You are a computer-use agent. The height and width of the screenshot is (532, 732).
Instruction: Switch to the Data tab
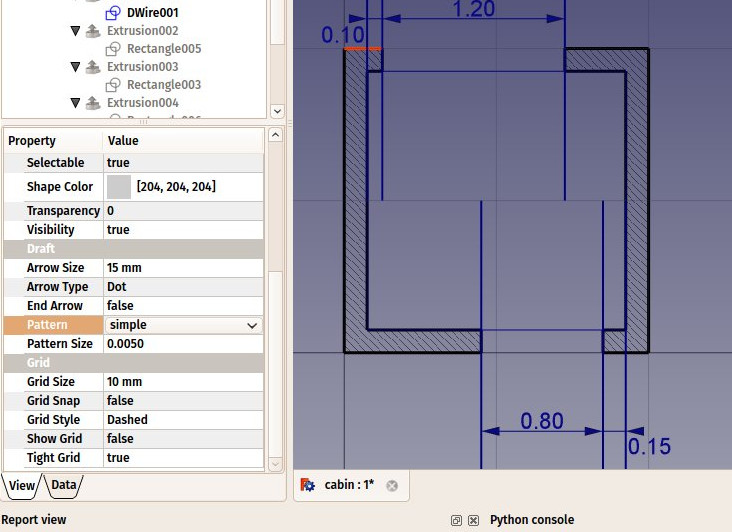coord(64,485)
